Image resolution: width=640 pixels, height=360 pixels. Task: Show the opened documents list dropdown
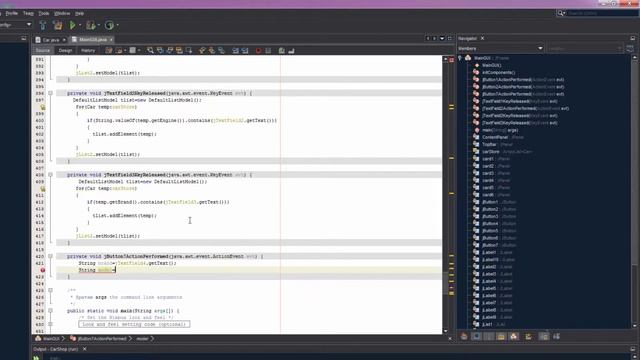[442, 38]
